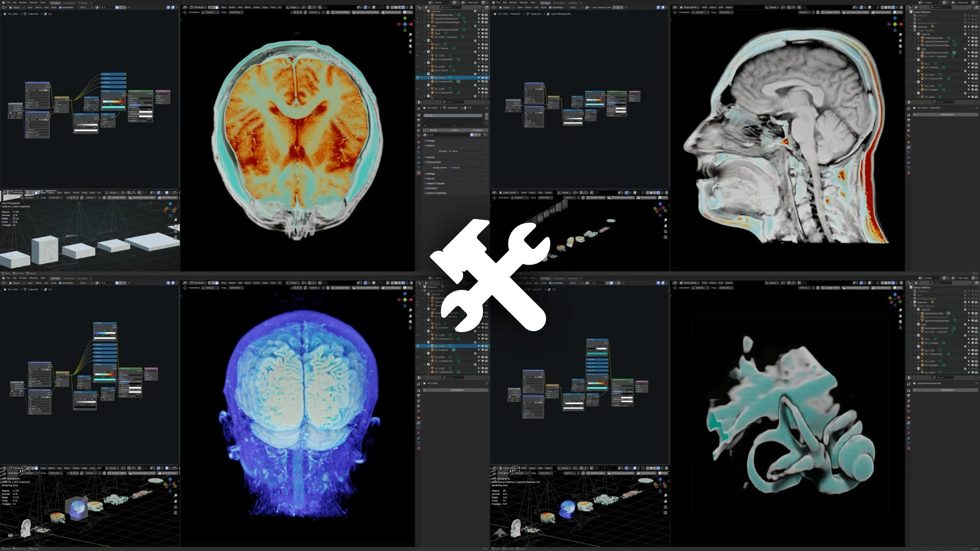Click plus icon to add material slot beside 4.2 list
This screenshot has width=980, height=551.
[x=486, y=115]
